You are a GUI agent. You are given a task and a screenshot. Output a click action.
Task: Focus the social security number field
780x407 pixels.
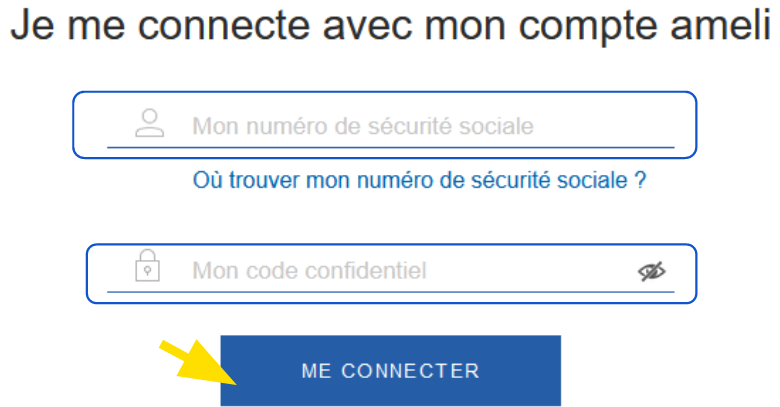[x=385, y=125]
